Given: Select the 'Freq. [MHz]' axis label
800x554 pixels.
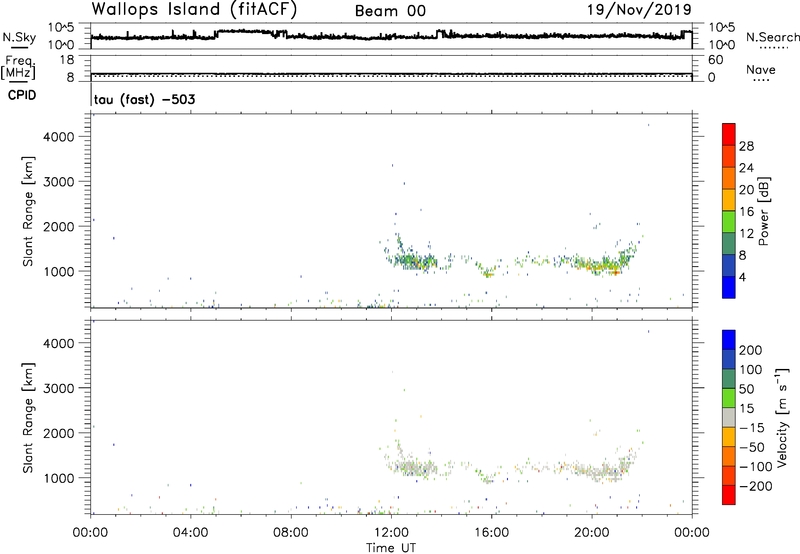Looking at the screenshot, I should pos(18,67).
